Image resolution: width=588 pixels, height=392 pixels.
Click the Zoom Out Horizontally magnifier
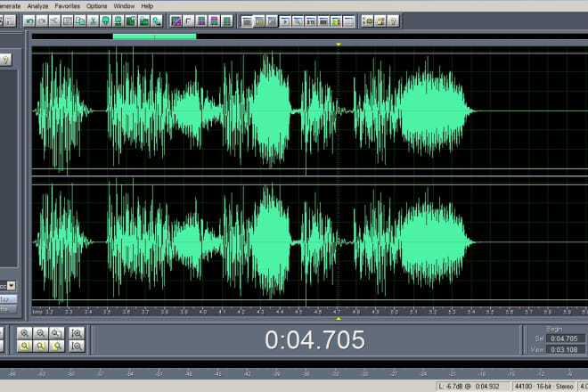click(x=41, y=333)
